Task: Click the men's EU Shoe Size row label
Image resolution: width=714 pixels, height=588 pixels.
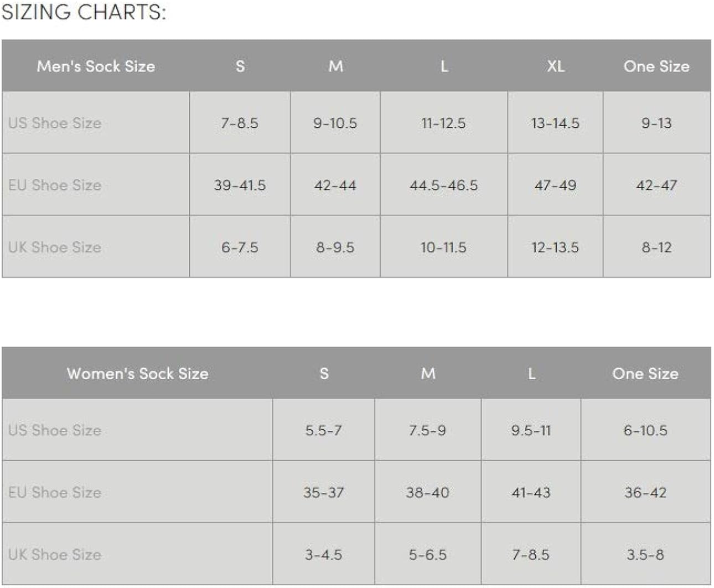Action: coord(55,185)
